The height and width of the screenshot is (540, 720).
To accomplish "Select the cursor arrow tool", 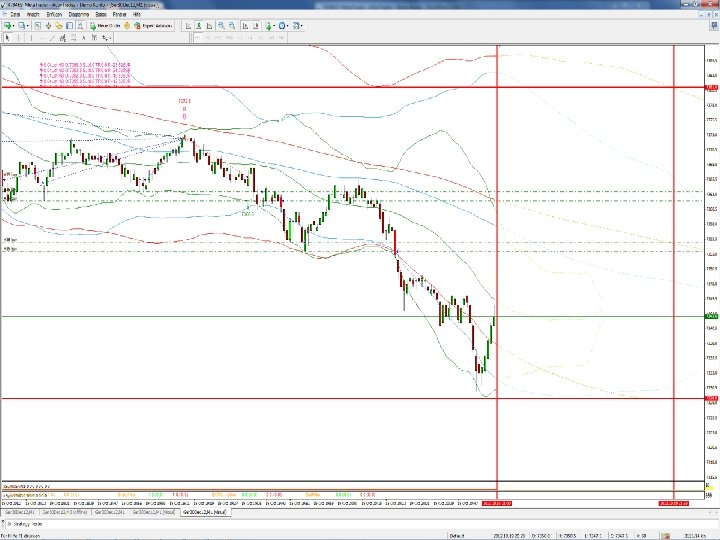I will pyautogui.click(x=7, y=38).
